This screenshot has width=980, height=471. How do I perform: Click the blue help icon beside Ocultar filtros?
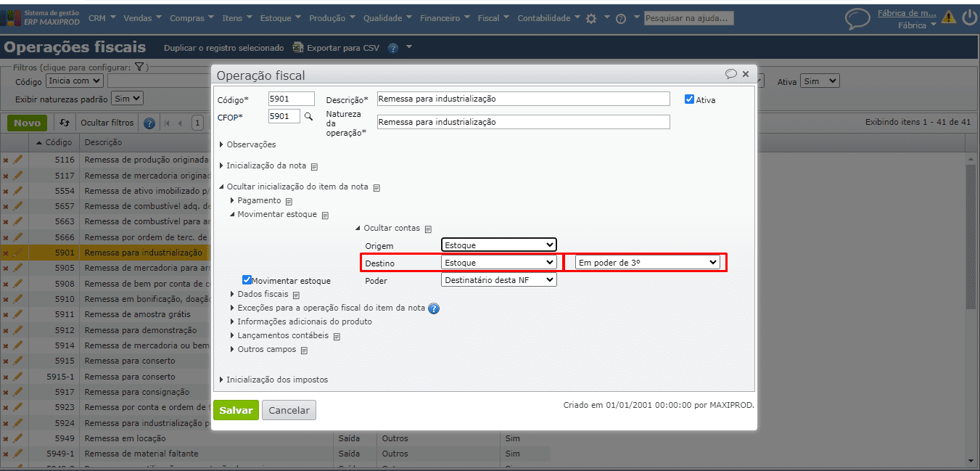pos(149,123)
